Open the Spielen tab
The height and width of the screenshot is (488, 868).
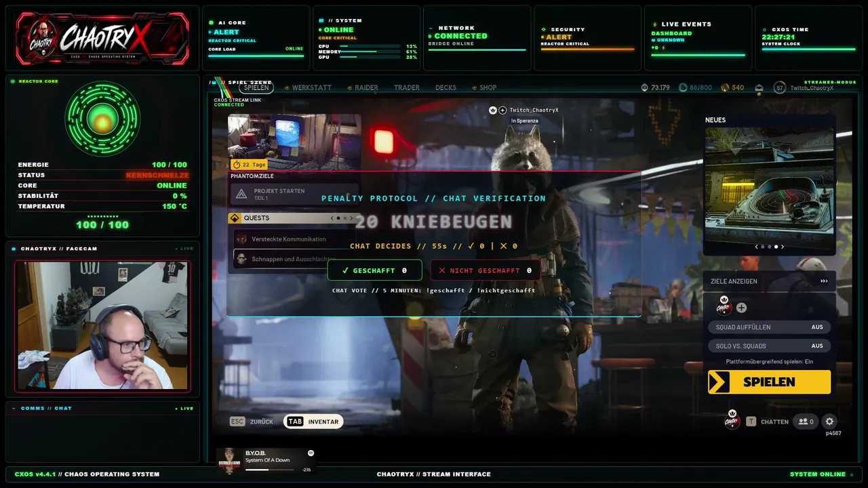(256, 87)
